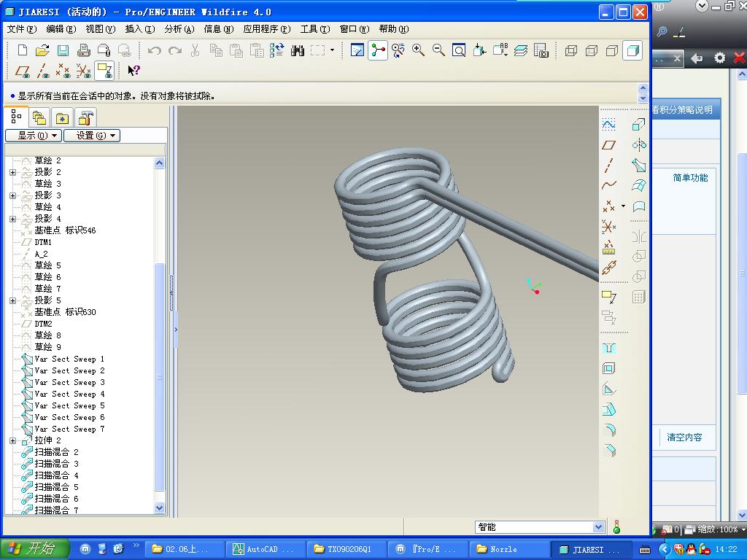Select the Datum Plane tool in right toolbar
The height and width of the screenshot is (560, 747).
pos(609,145)
